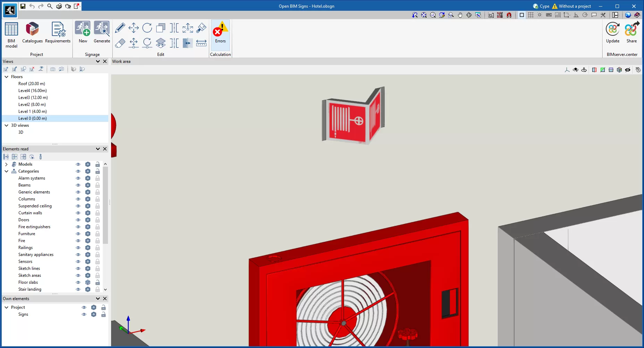Click the Cype account label

pos(541,6)
